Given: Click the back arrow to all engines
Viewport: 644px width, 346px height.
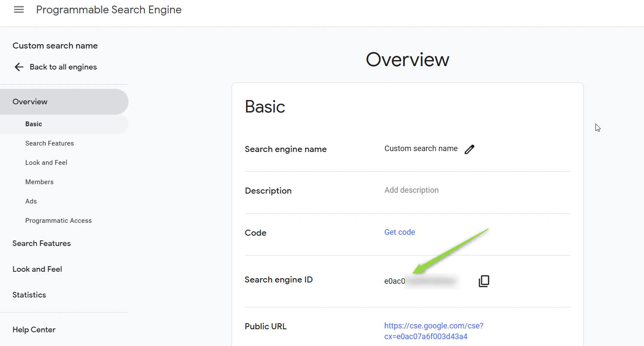Looking at the screenshot, I should [18, 67].
